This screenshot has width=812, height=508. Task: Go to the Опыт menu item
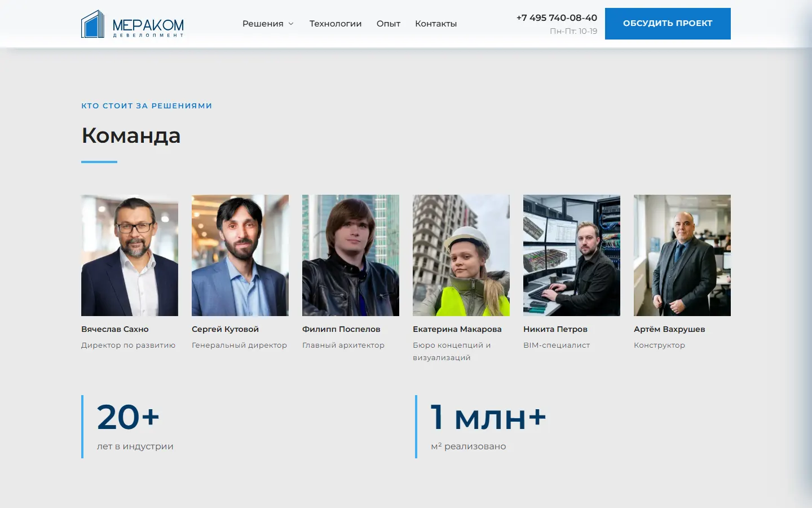click(x=389, y=24)
